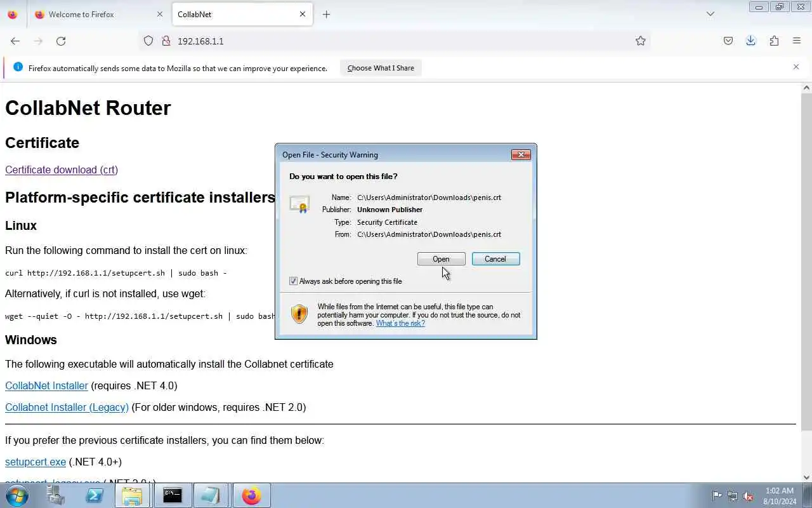Open the CollabNet Installer link
The image size is (812, 508).
46,385
